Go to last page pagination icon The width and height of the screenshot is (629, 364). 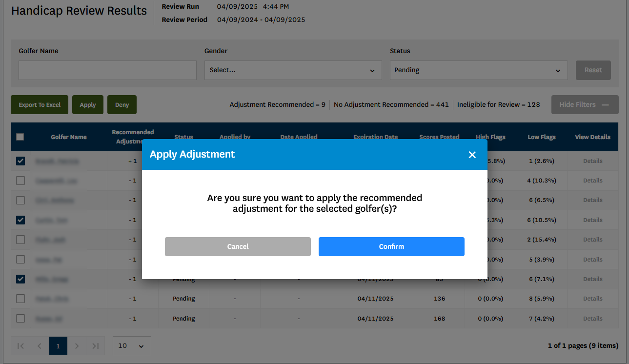pyautogui.click(x=96, y=345)
